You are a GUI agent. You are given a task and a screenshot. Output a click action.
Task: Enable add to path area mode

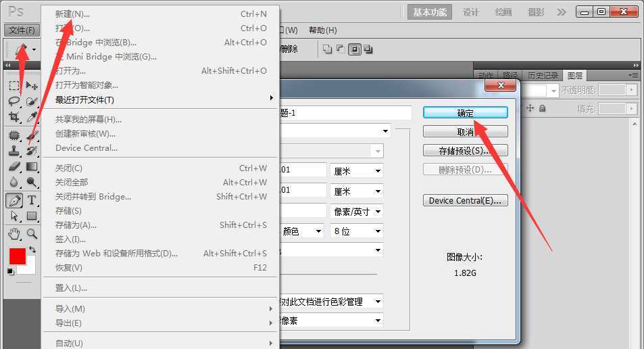[x=327, y=49]
